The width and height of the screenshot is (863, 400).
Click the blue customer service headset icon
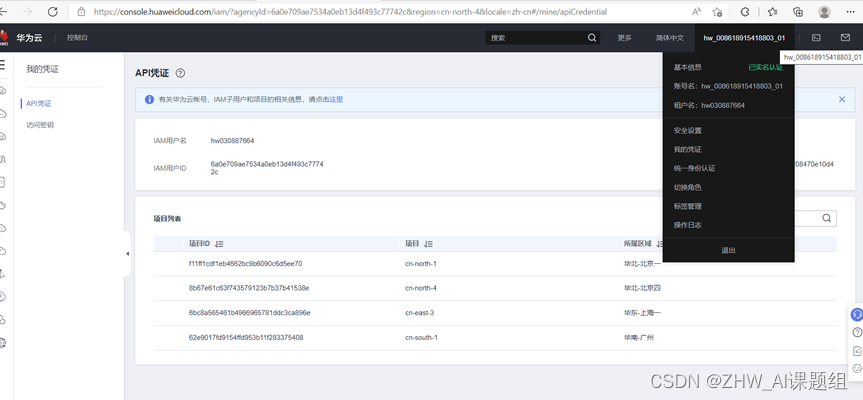(857, 315)
